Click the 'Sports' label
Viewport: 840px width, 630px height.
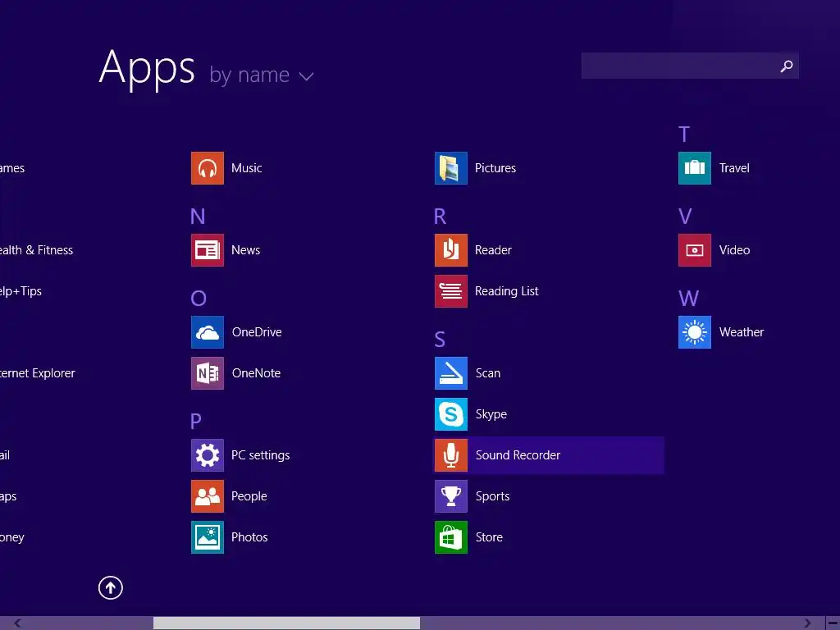coord(493,496)
